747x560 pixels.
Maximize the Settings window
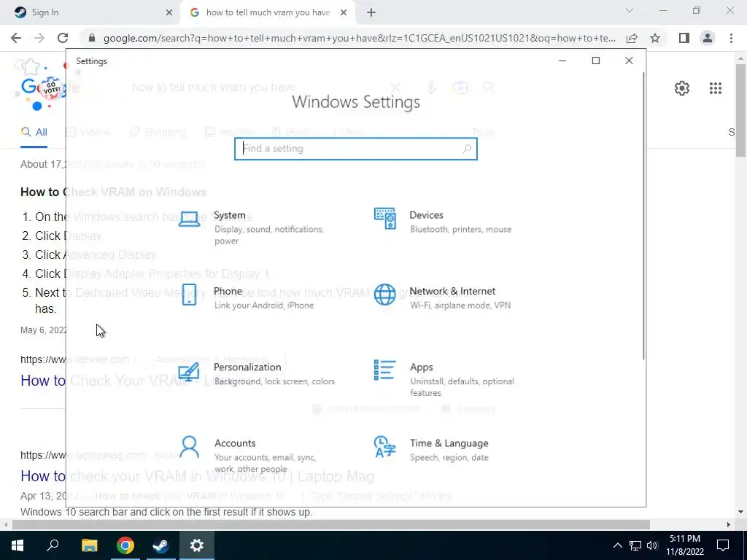coord(595,61)
